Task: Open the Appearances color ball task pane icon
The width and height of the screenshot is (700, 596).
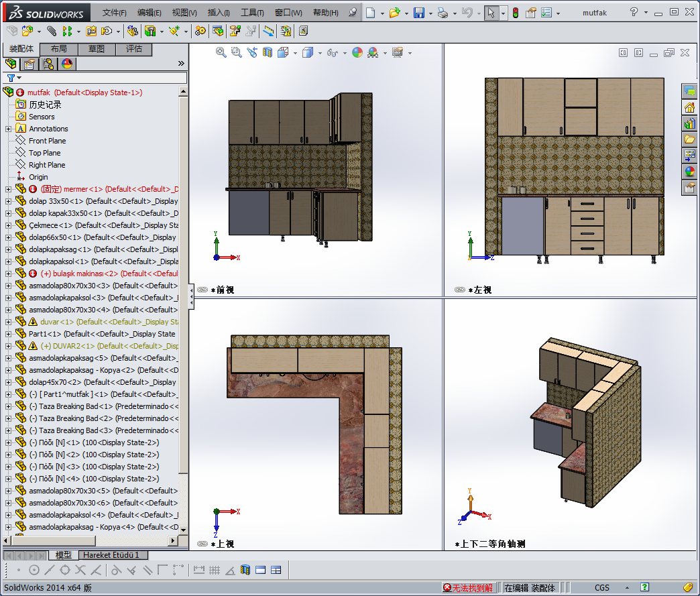Action: click(689, 172)
